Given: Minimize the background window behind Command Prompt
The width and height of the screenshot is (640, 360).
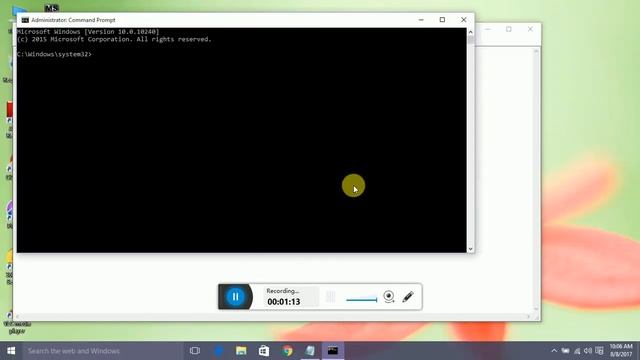Looking at the screenshot, I should click(488, 29).
